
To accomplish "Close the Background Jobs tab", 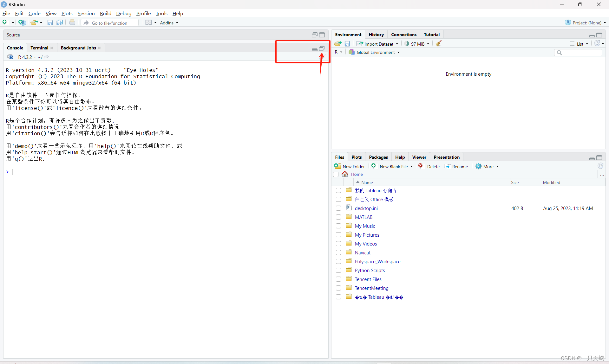I will point(99,48).
